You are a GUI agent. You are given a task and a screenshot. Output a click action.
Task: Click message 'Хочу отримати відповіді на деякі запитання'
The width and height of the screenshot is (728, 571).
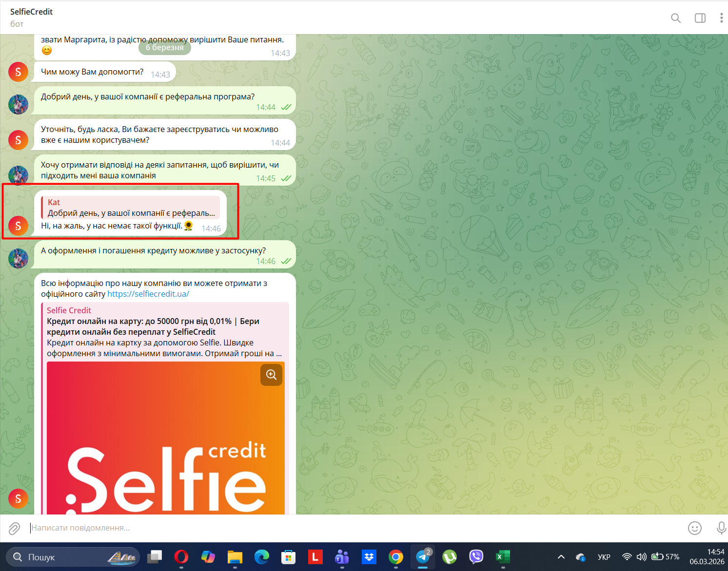(160, 170)
